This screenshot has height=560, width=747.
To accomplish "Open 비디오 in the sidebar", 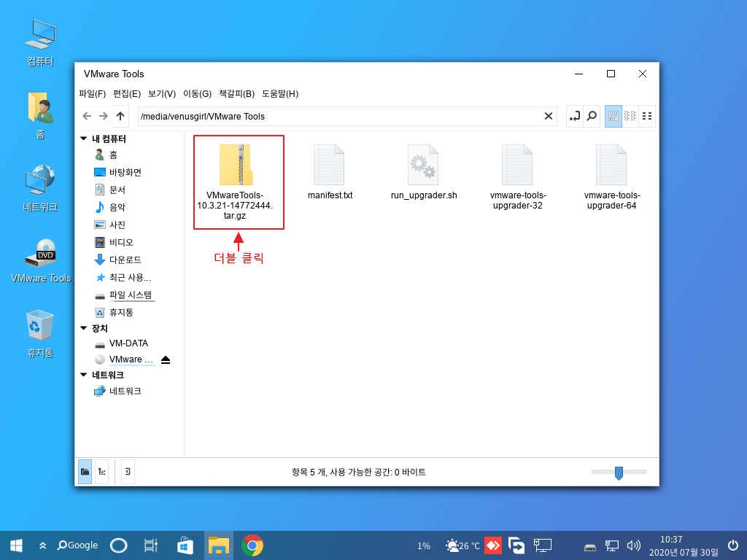I will (x=114, y=242).
